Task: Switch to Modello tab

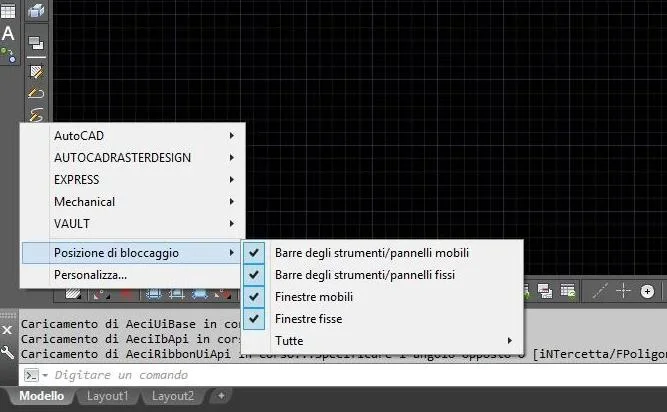Action: 41,396
